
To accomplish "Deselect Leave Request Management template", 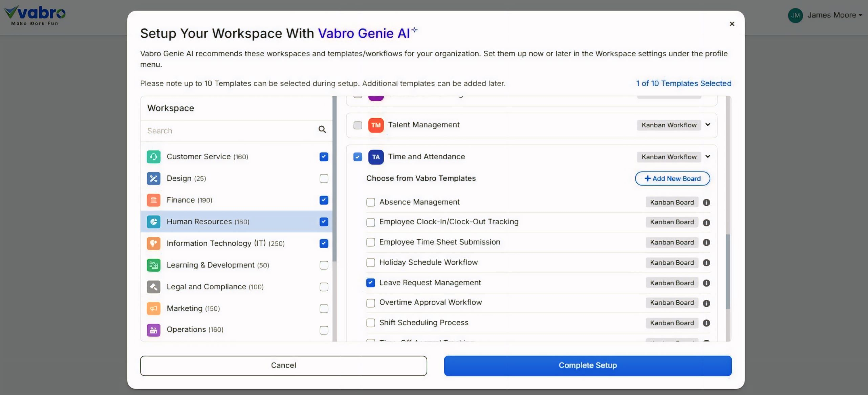I will [x=370, y=283].
